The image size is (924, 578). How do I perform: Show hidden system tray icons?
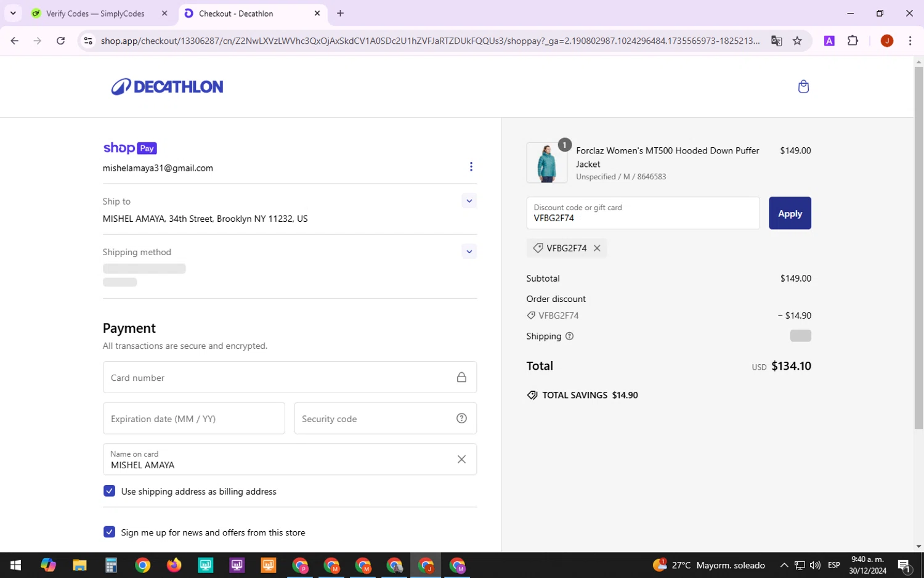[x=784, y=565]
